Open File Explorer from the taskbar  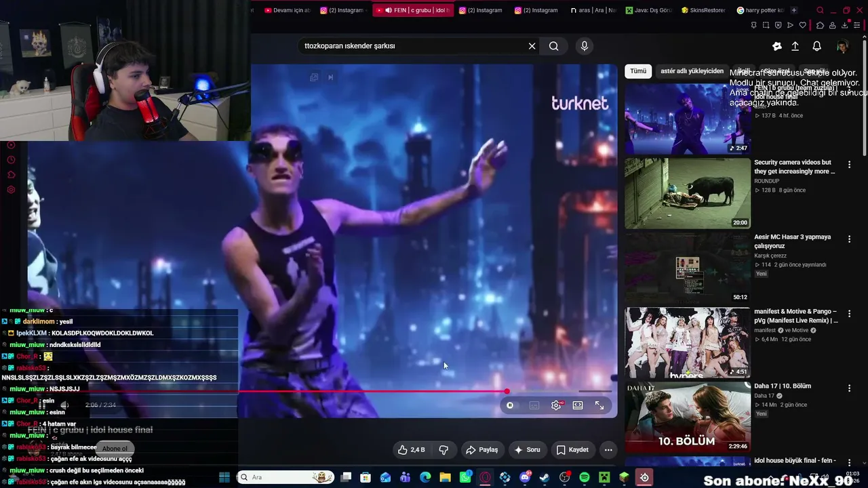pos(446,478)
